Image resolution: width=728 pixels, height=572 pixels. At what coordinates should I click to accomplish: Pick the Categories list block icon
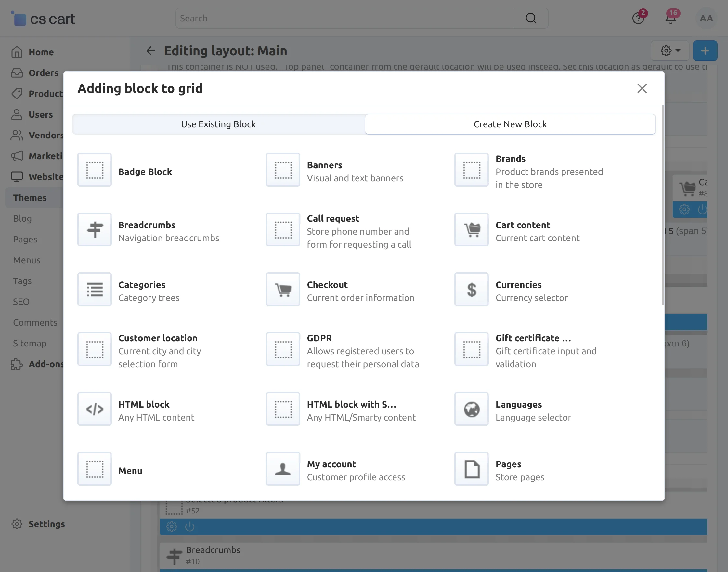(95, 289)
